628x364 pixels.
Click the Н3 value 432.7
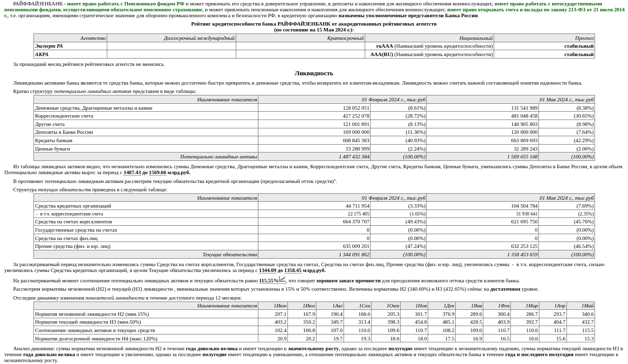pyautogui.click(x=588, y=322)
